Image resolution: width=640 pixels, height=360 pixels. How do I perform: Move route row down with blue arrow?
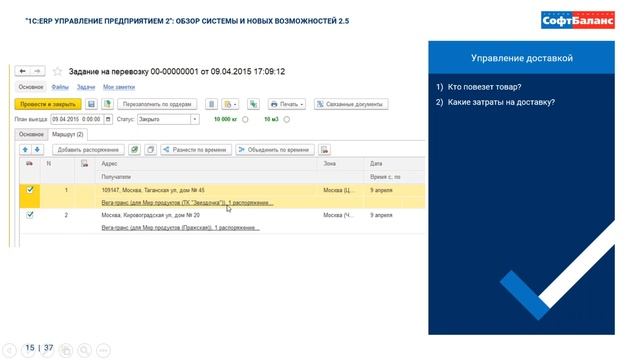coord(37,150)
